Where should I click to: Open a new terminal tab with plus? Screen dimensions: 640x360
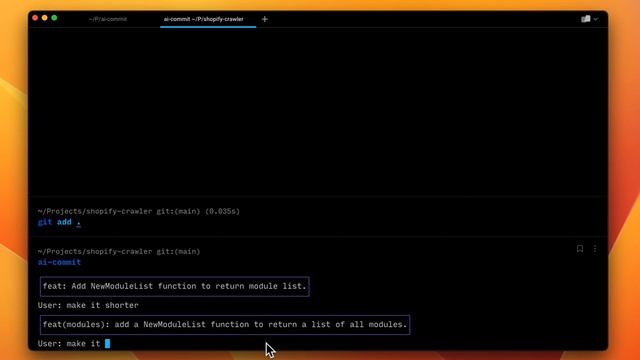(x=264, y=19)
